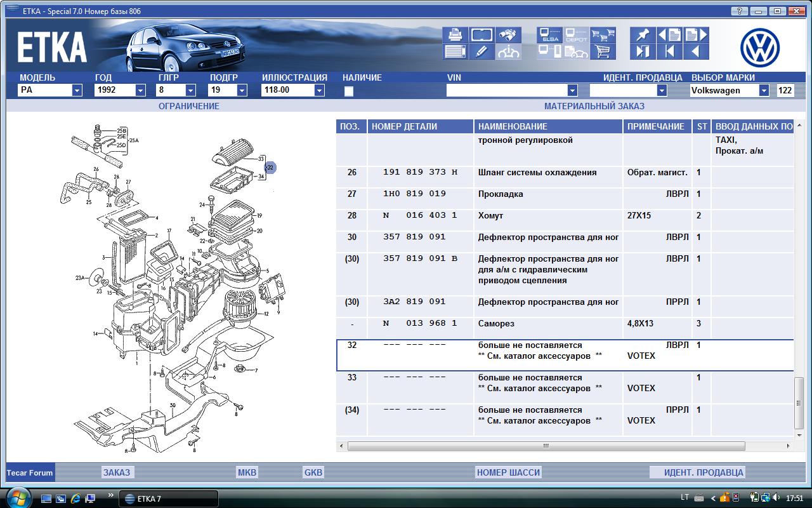Open search with the binoculars icon

[x=509, y=35]
